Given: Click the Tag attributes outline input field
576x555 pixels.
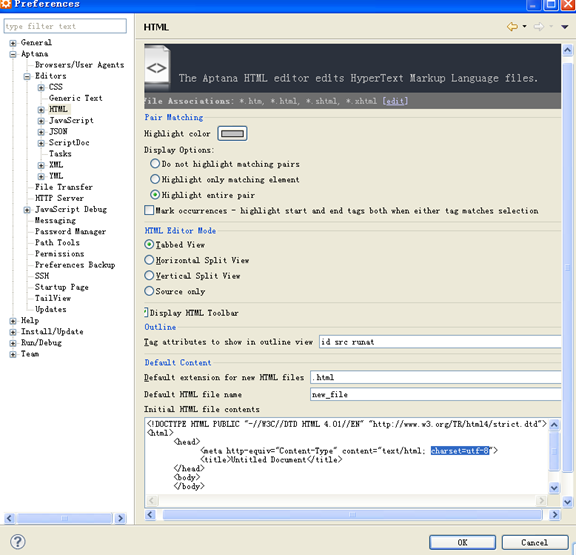Looking at the screenshot, I should coord(440,342).
